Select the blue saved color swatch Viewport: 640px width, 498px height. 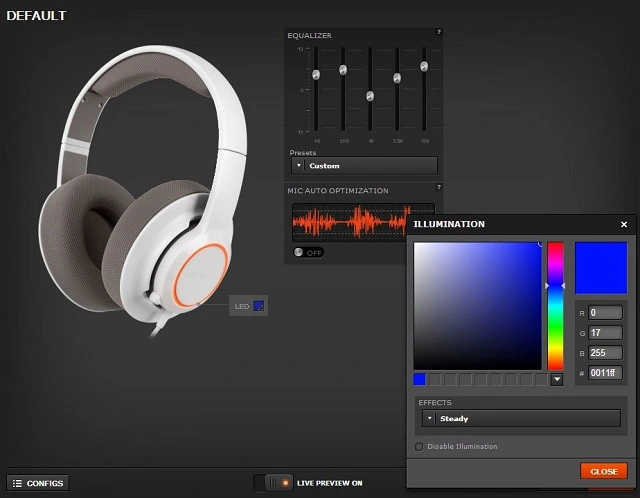pos(420,380)
